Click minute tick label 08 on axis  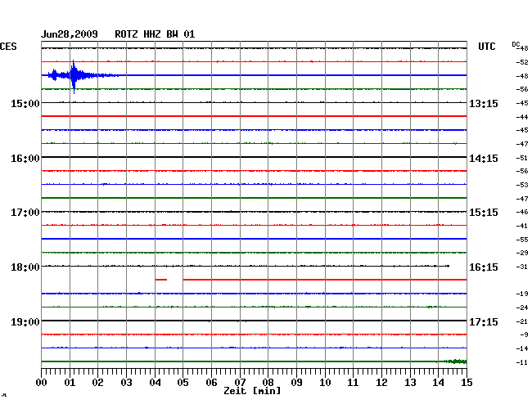268,382
